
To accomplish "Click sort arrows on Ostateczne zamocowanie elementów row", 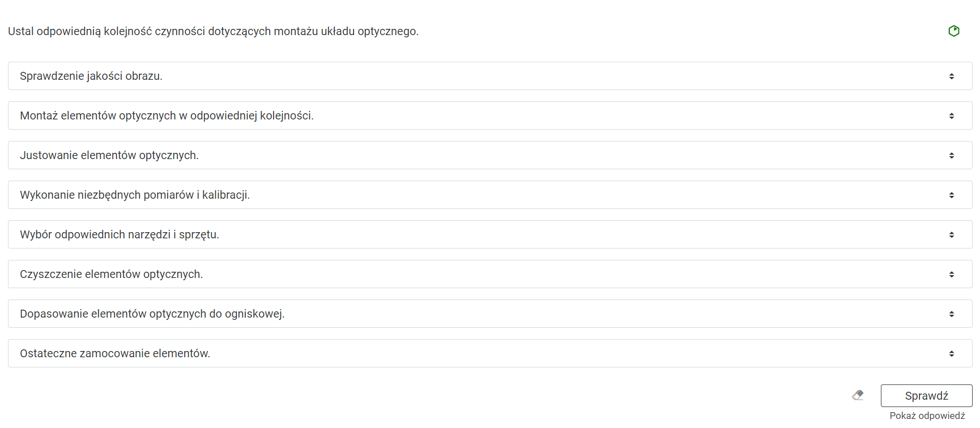I will pos(952,354).
